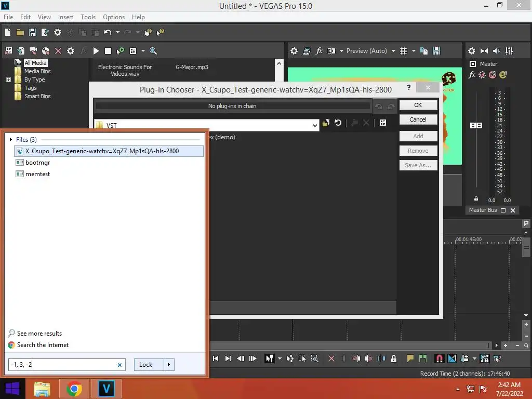
Task: Open the overlays grid dropdown arrow
Action: pyautogui.click(x=414, y=51)
